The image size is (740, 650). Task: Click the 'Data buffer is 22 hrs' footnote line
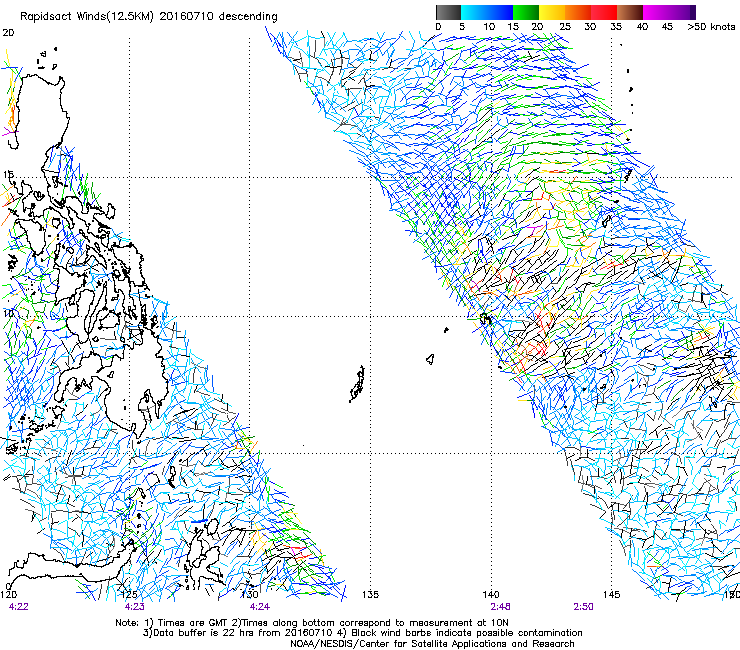click(x=363, y=633)
